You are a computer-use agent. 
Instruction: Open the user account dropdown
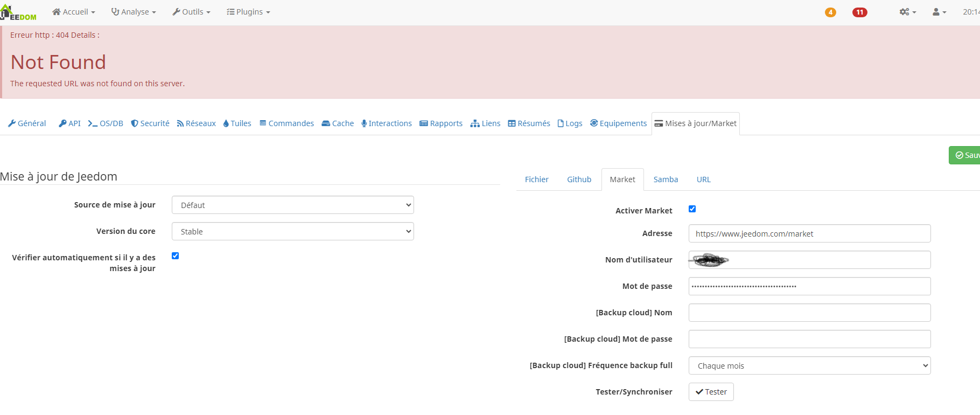pyautogui.click(x=940, y=12)
